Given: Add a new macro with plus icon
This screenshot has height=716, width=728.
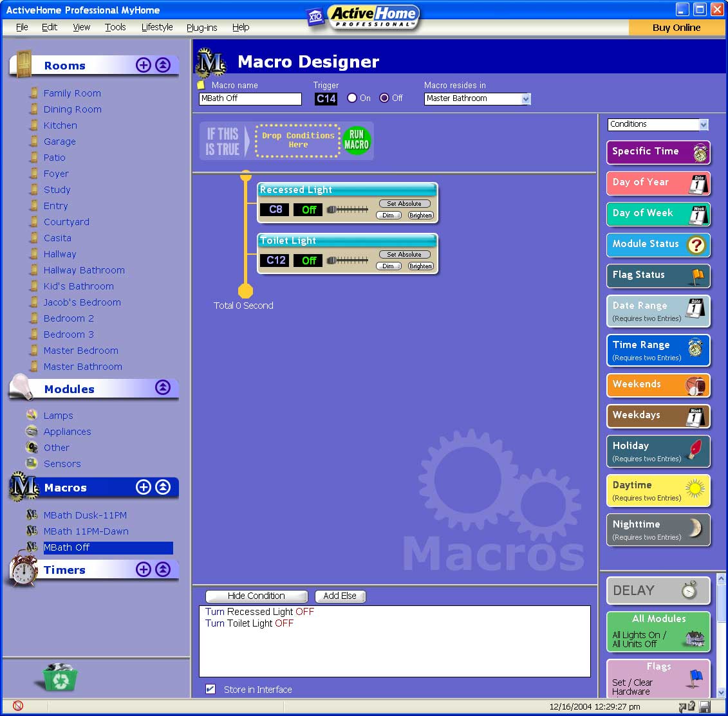Looking at the screenshot, I should pos(144,487).
